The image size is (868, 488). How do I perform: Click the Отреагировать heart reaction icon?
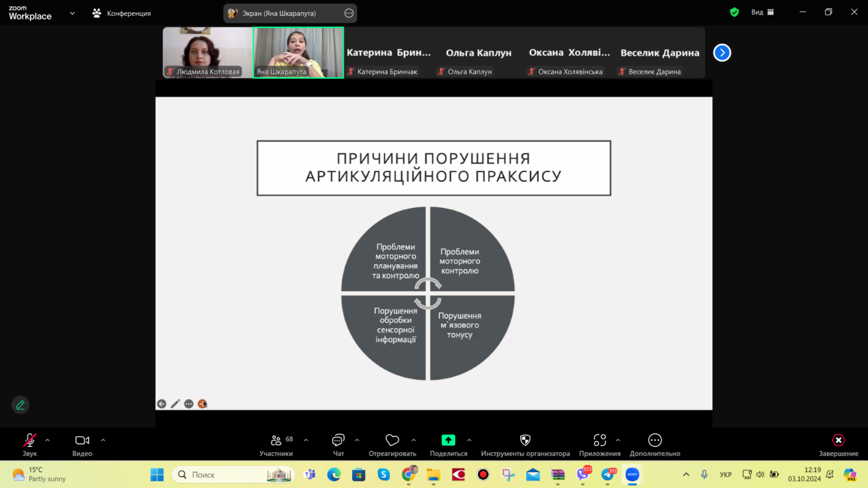pyautogui.click(x=392, y=440)
